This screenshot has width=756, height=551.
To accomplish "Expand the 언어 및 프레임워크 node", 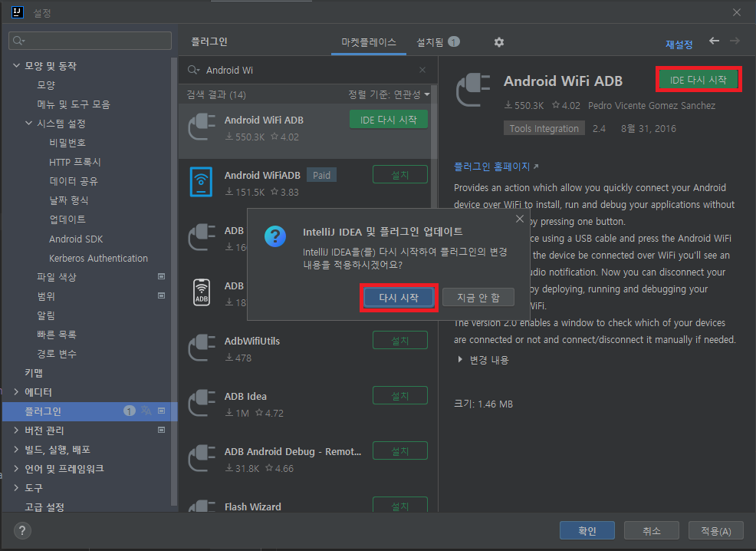I will (x=16, y=468).
